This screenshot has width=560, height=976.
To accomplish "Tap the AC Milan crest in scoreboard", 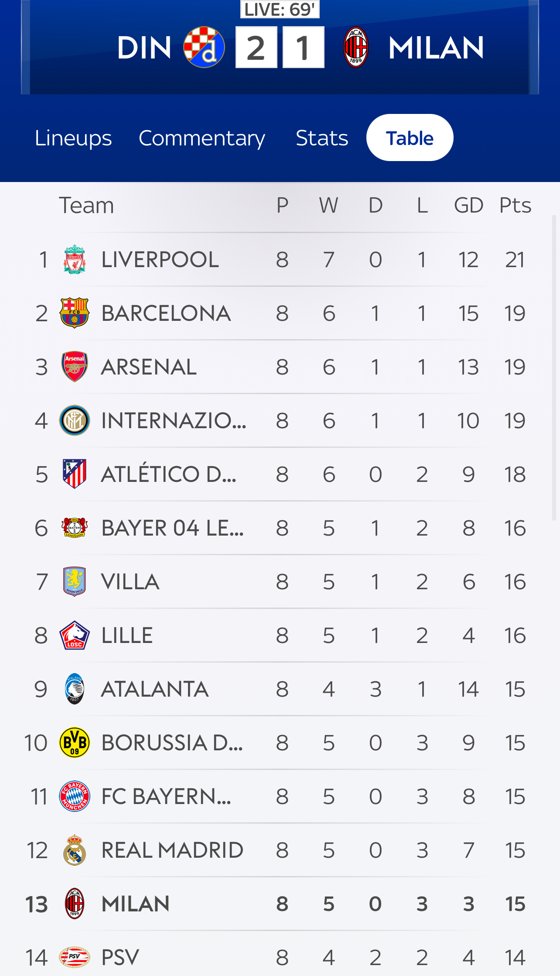I will (356, 47).
